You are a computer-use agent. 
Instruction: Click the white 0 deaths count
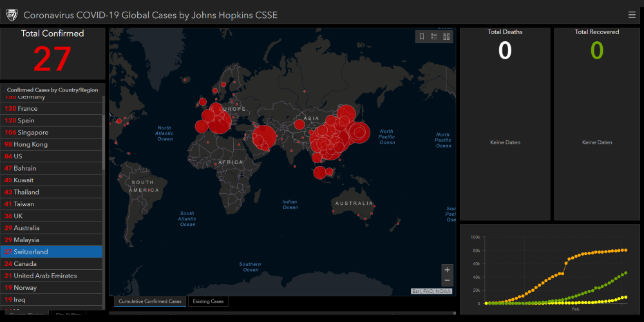pos(505,50)
